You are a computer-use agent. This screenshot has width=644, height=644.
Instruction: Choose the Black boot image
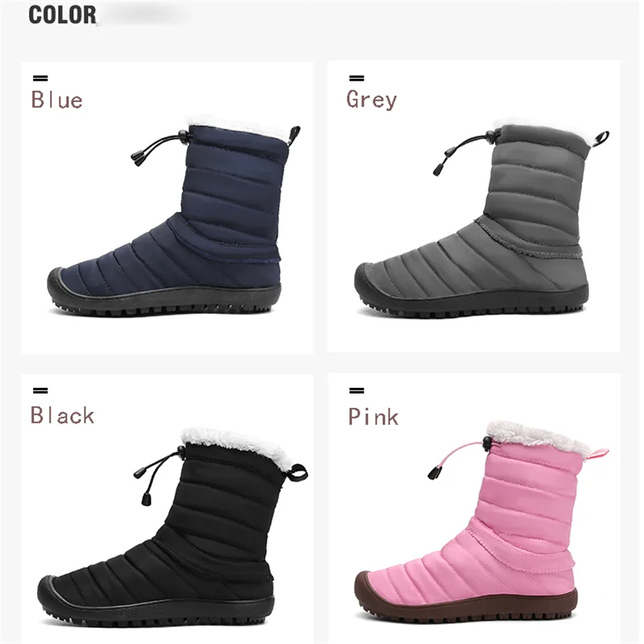172,526
